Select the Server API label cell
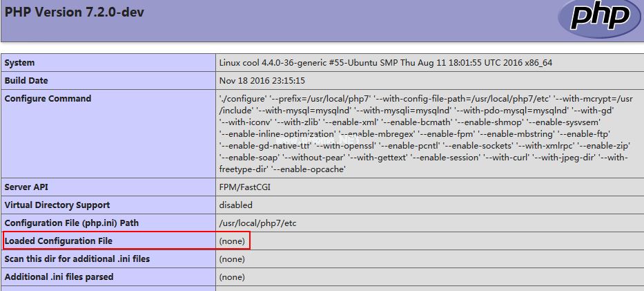This screenshot has width=644, height=291. click(28, 187)
